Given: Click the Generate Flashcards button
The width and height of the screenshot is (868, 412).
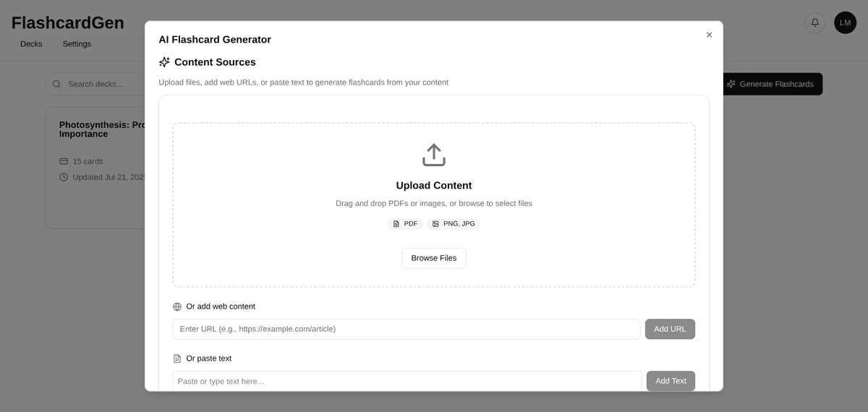Looking at the screenshot, I should [770, 84].
